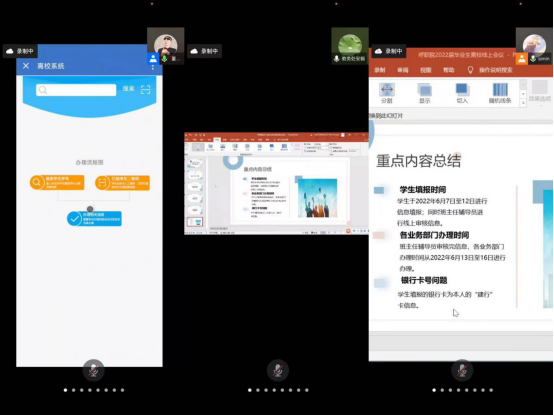The width and height of the screenshot is (554, 415).
Task: Tap the magnifier icon inside the search box
Action: tap(43, 90)
